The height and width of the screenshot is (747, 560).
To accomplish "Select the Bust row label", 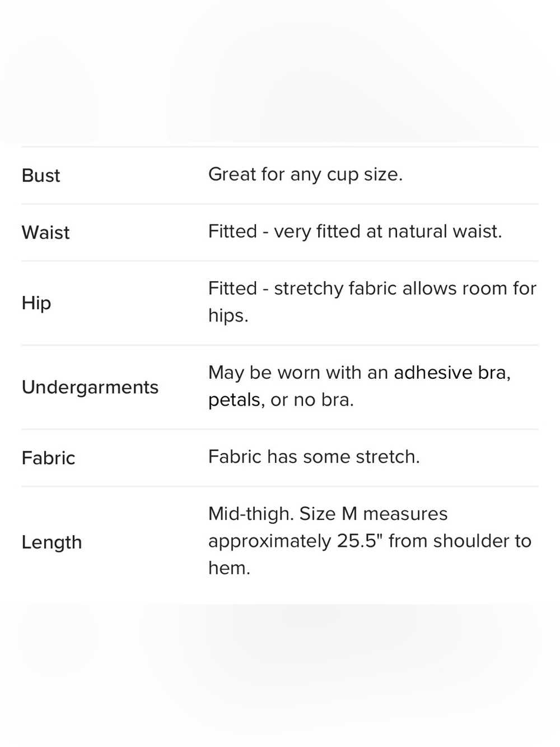I will (40, 175).
